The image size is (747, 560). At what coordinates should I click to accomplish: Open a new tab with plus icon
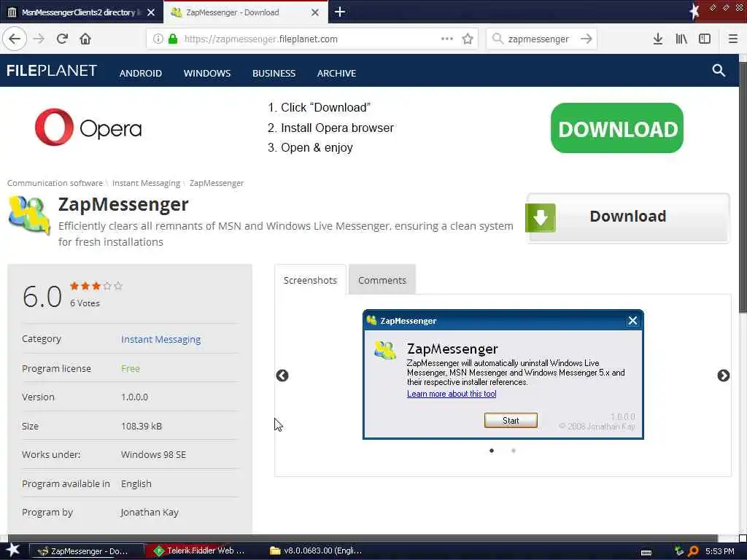click(340, 12)
